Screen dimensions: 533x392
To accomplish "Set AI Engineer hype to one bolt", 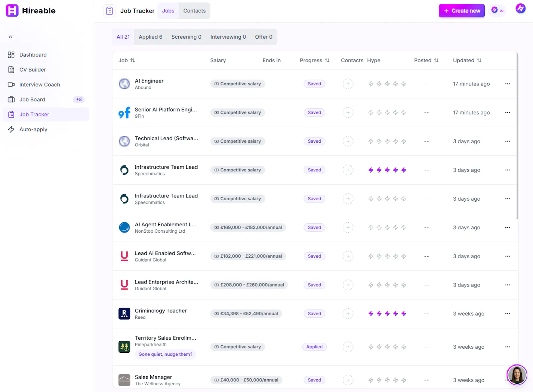I will click(x=371, y=84).
